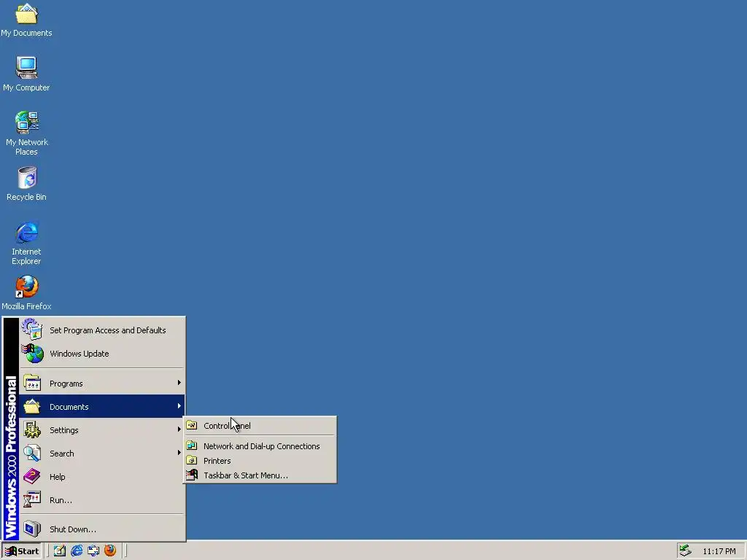The image size is (747, 560).
Task: Select the Mozilla Firefox desktop shortcut
Action: point(26,293)
